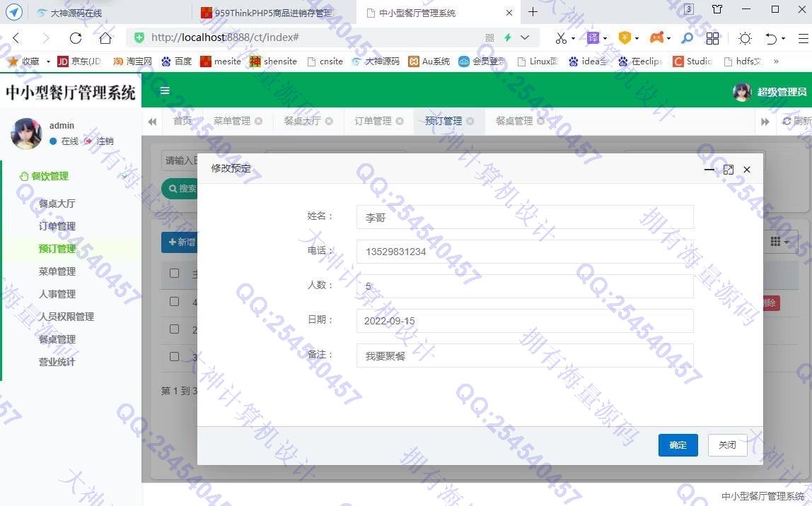This screenshot has height=506, width=812.
Task: Click the 电话 input field
Action: (x=525, y=252)
